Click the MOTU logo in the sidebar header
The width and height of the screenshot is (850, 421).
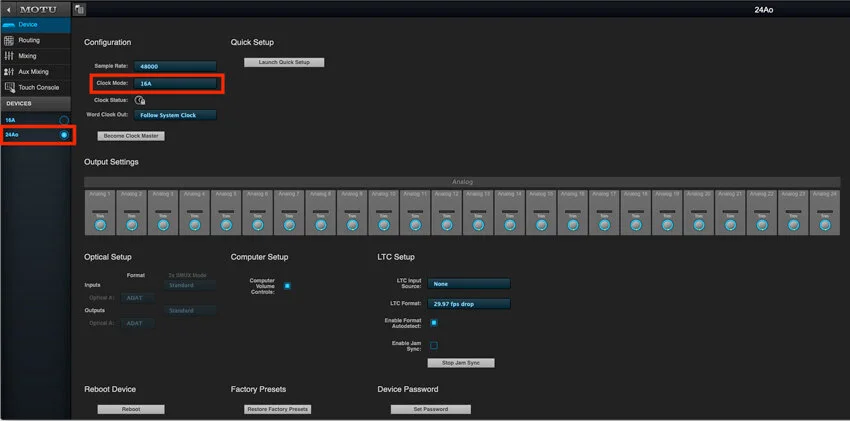tap(38, 9)
